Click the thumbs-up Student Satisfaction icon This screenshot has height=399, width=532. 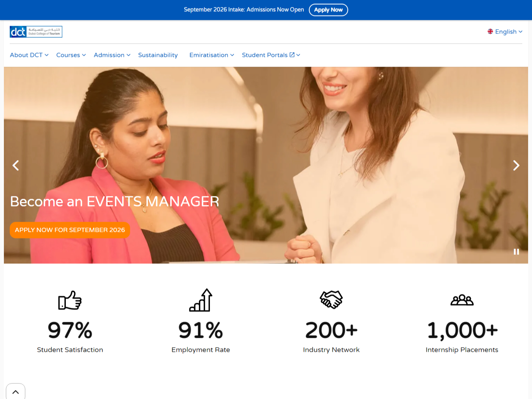(70, 300)
